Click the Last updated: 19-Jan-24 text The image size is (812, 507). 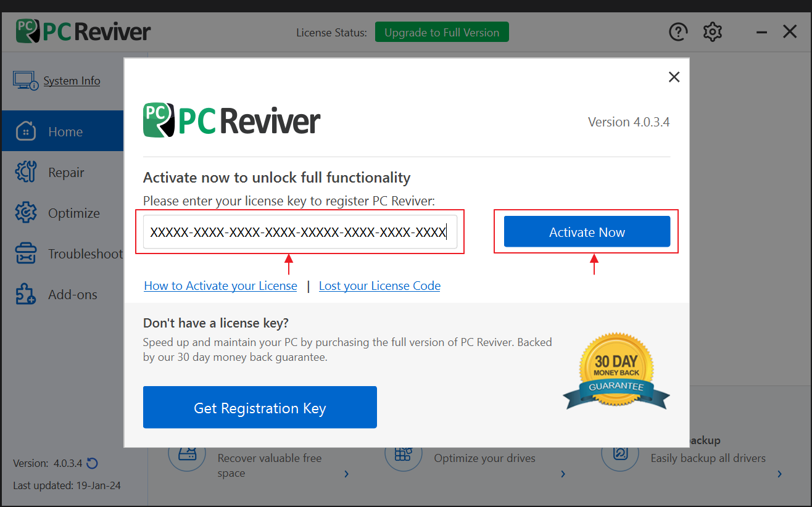click(x=67, y=485)
